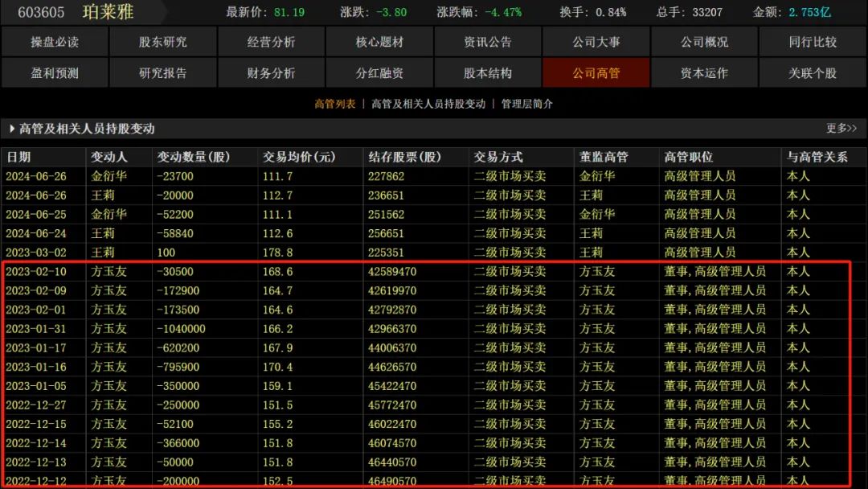Open 关联个股 tab
The width and height of the screenshot is (868, 489).
click(x=813, y=73)
